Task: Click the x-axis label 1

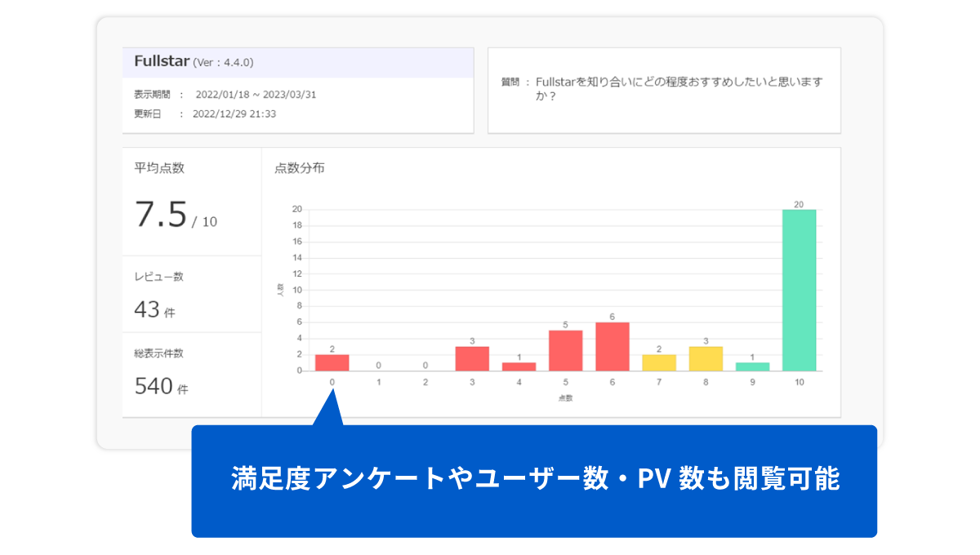Action: [379, 381]
